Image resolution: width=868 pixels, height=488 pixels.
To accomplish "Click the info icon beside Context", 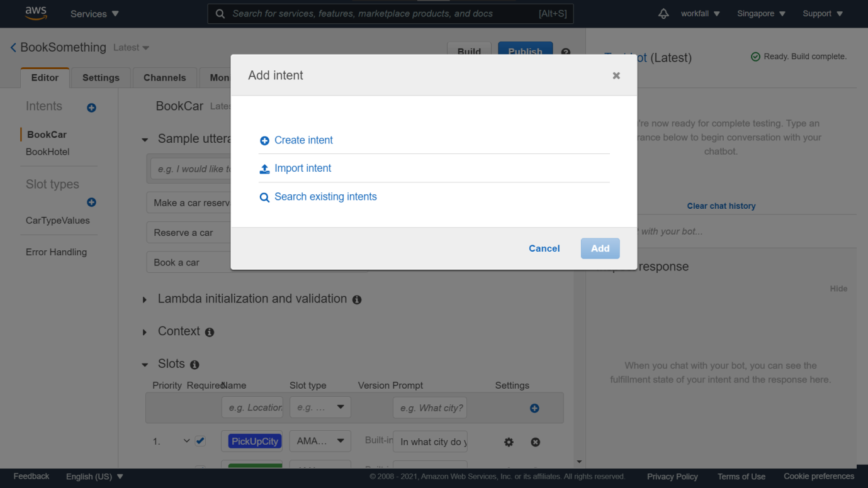I will (210, 332).
